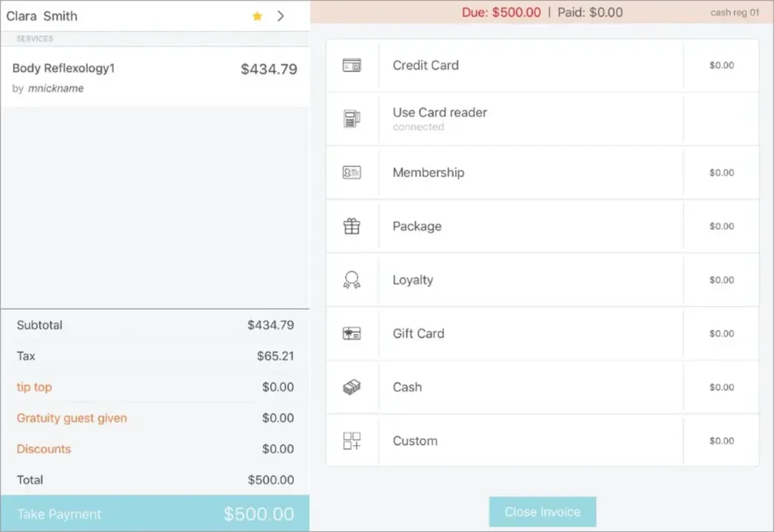The height and width of the screenshot is (532, 774).
Task: Click the Credit Card amount field
Action: pos(721,66)
